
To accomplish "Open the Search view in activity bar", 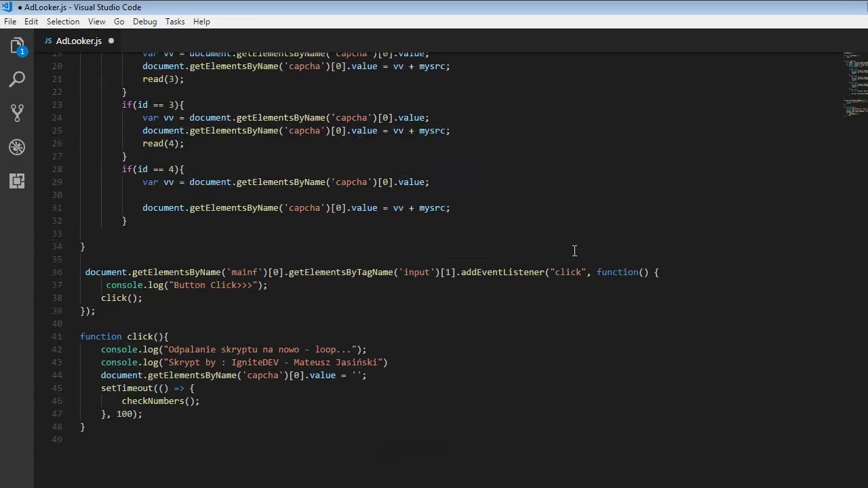I will coord(17,79).
